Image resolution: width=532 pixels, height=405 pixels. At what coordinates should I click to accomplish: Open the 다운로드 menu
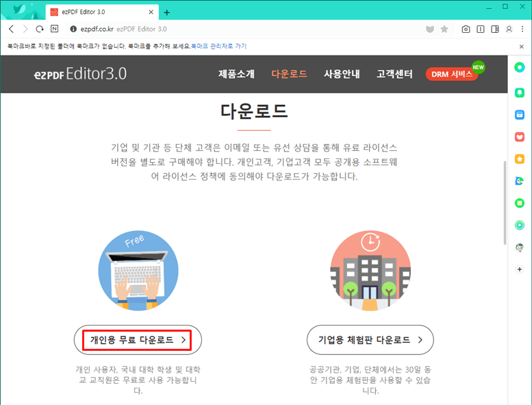pos(289,74)
